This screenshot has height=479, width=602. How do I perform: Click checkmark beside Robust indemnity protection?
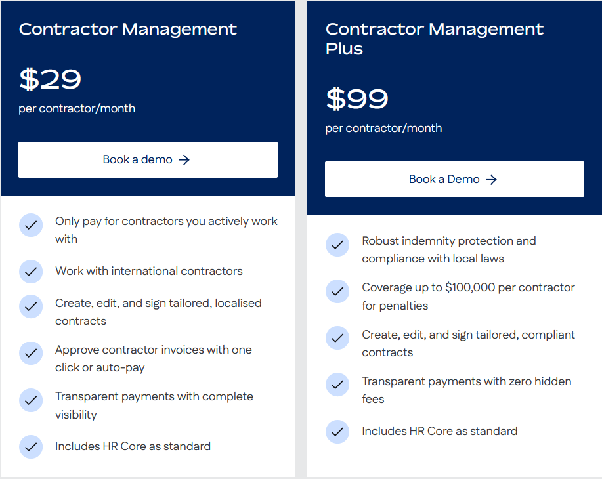(x=337, y=244)
